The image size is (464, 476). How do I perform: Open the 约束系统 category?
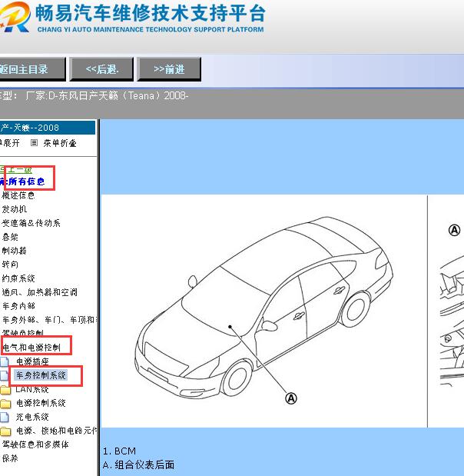coord(18,278)
